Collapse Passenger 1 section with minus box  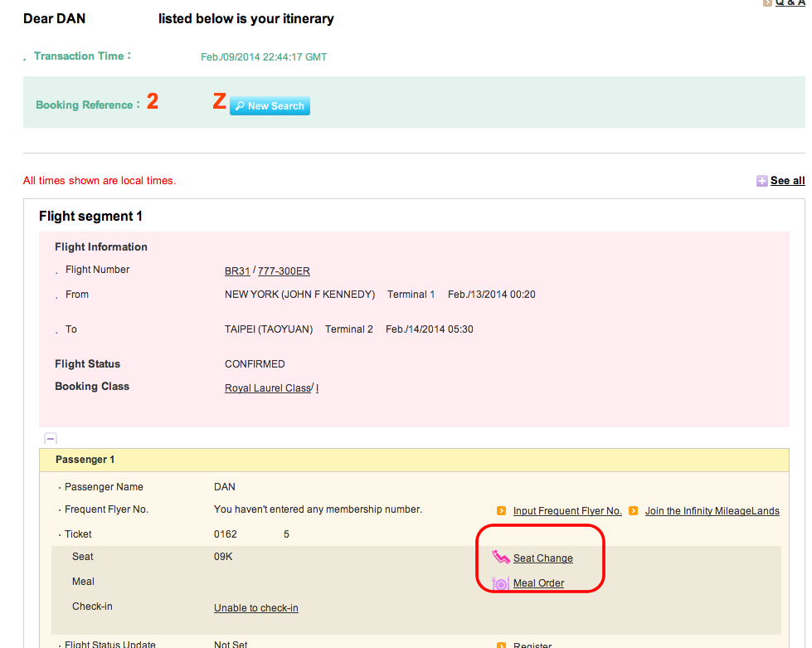point(51,439)
